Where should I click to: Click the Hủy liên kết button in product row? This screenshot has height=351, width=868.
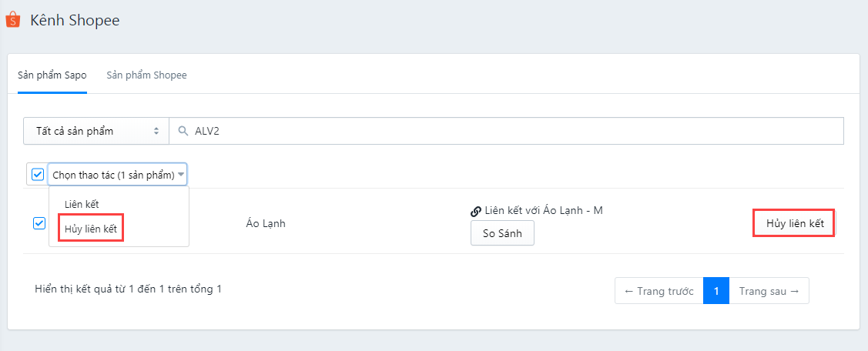tap(794, 224)
